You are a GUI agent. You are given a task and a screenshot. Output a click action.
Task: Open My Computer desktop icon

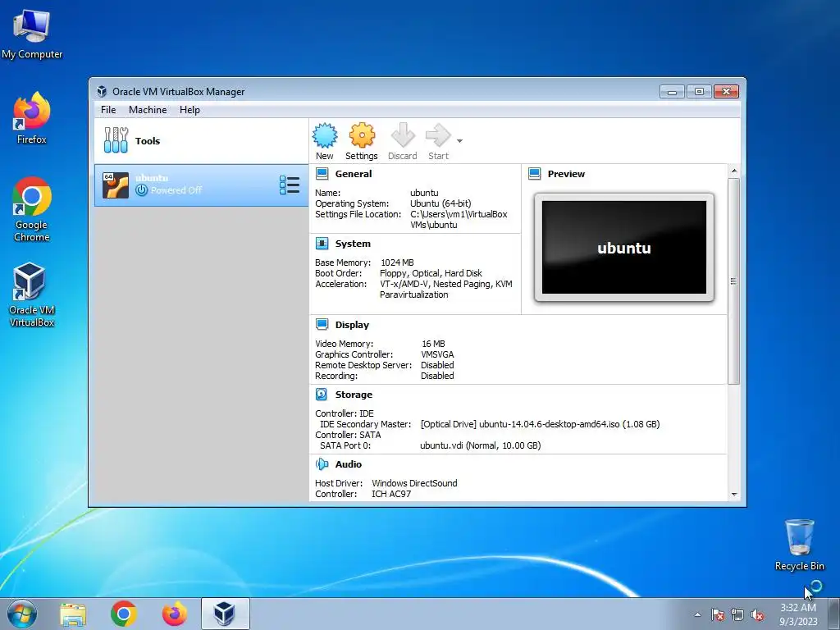tap(32, 34)
